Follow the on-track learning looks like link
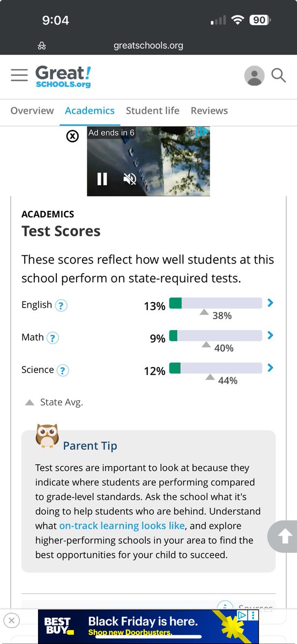Viewport: 297px width, 644px height. (x=122, y=525)
